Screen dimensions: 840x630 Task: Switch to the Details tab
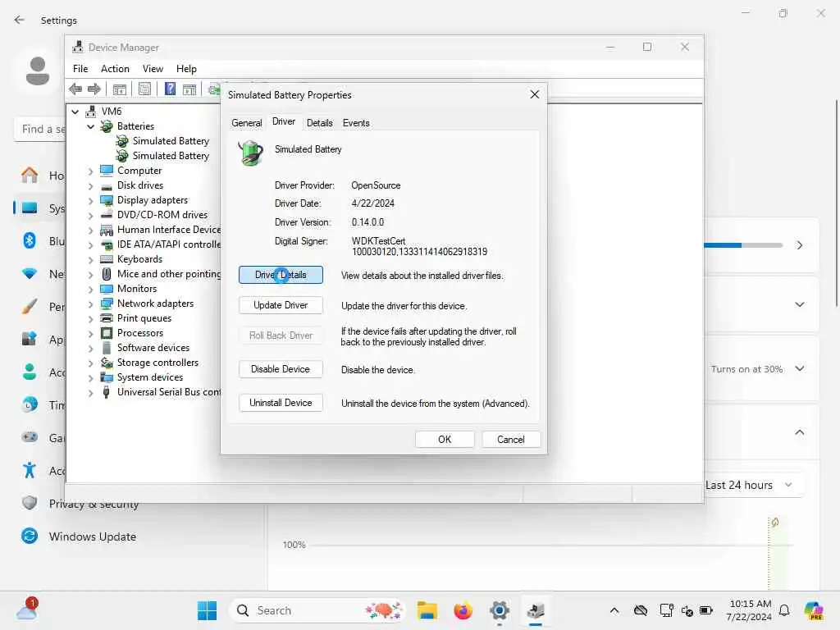pos(320,123)
